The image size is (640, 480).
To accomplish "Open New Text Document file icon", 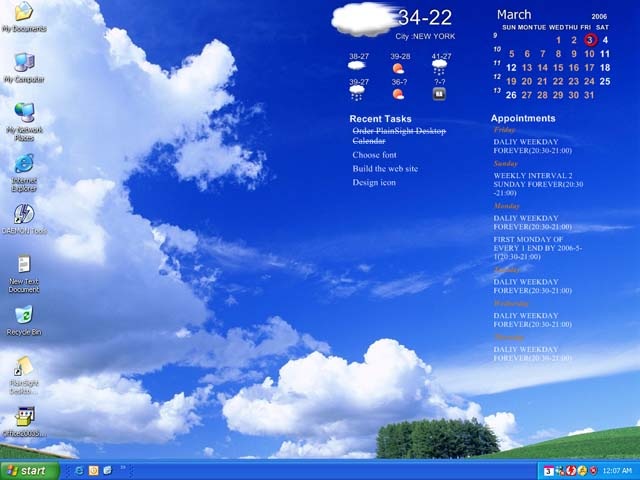I will (x=23, y=266).
